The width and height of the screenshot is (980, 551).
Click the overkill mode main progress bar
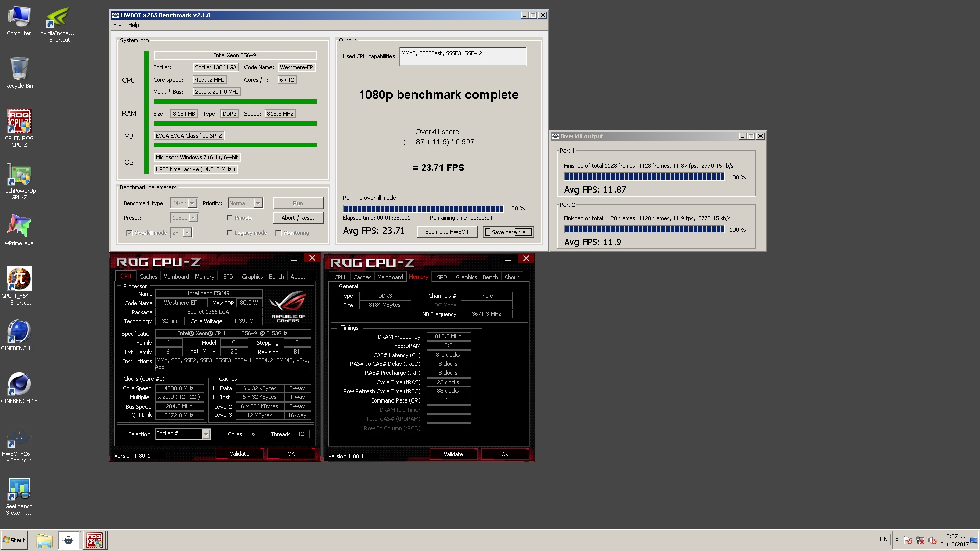(x=423, y=209)
